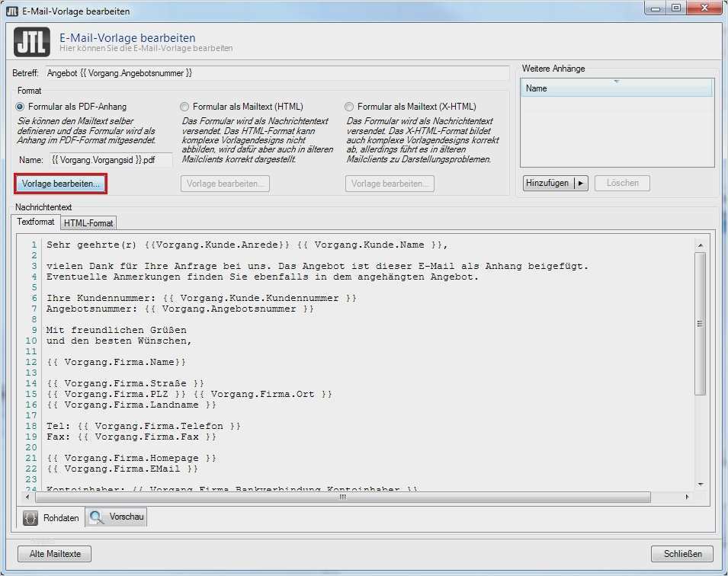The height and width of the screenshot is (576, 728).
Task: Click the editor scroll-right arrow
Action: tap(687, 497)
